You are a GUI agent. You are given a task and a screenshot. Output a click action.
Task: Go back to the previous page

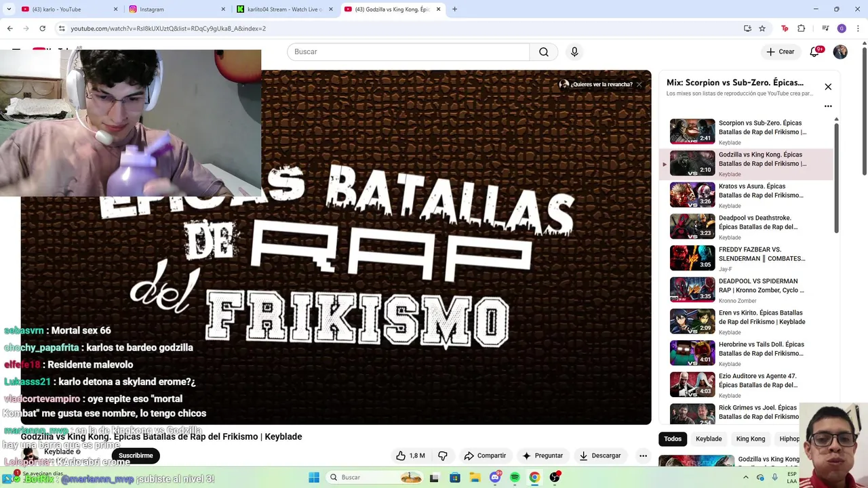point(9,28)
